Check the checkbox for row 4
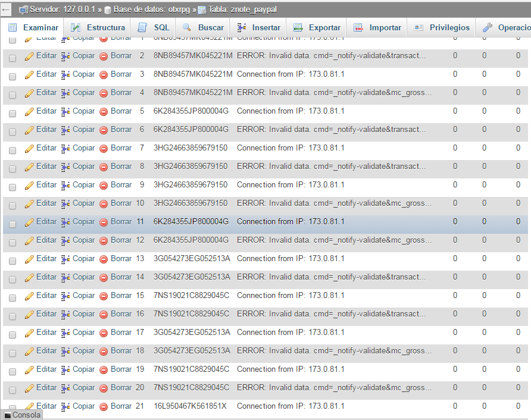Image resolution: width=531 pixels, height=420 pixels. [x=13, y=95]
